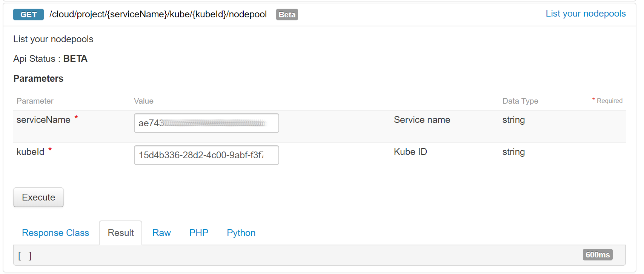This screenshot has height=274, width=644.
Task: Click the kubeId parameter label
Action: (30, 152)
